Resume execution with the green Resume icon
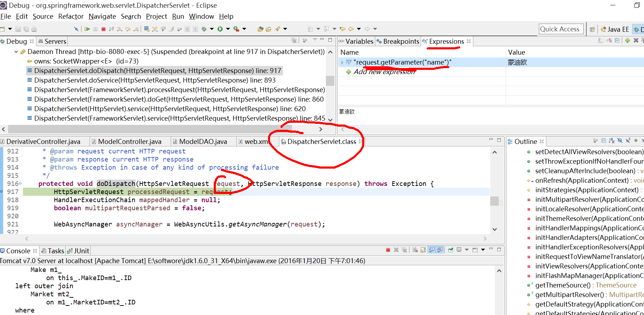The width and height of the screenshot is (644, 315). click(87, 29)
